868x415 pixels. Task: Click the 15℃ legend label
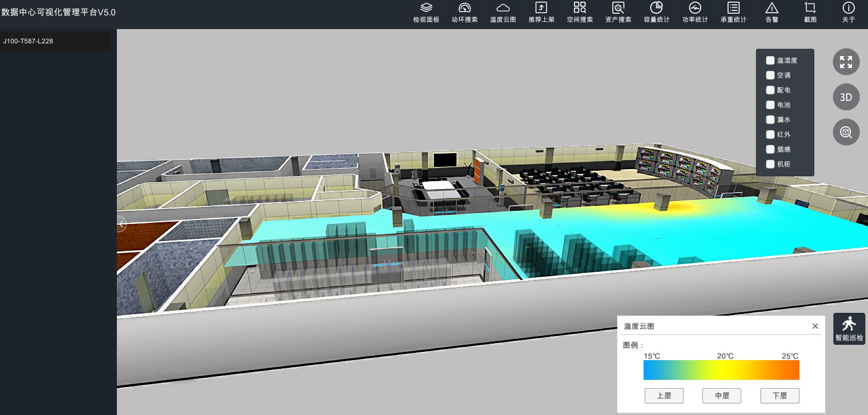click(x=652, y=356)
